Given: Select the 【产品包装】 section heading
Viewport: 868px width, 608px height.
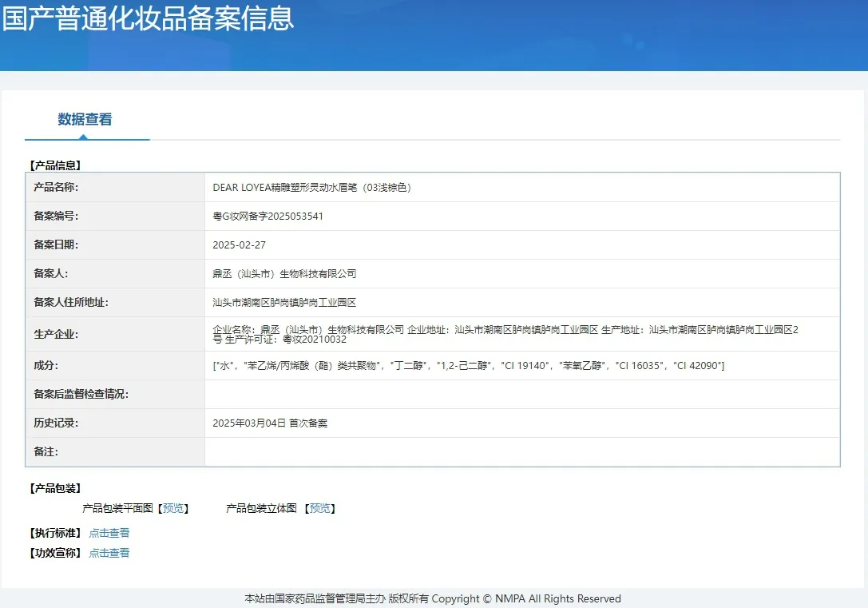Looking at the screenshot, I should click(x=55, y=488).
